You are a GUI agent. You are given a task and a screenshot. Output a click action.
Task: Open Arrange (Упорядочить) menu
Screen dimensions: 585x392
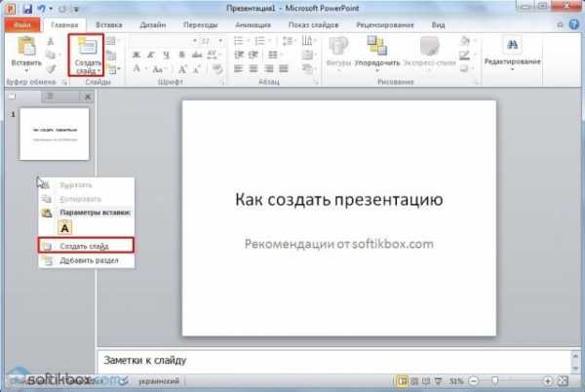(376, 52)
